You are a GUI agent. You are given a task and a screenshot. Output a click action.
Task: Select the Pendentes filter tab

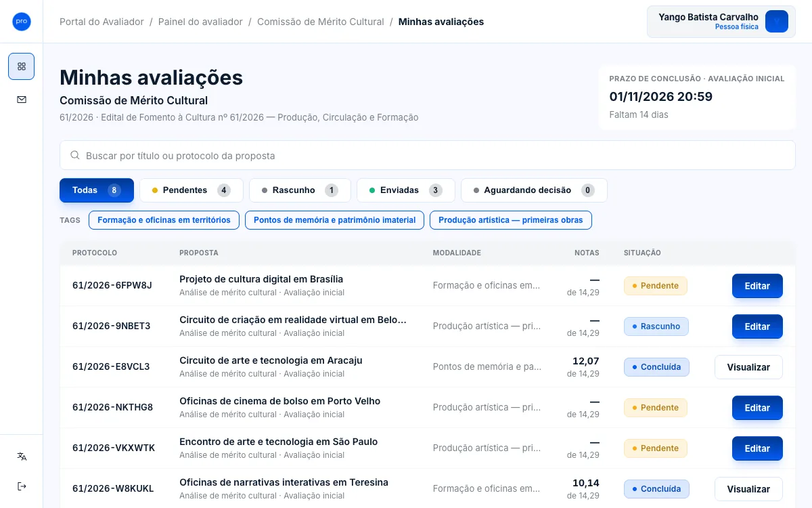tap(191, 190)
